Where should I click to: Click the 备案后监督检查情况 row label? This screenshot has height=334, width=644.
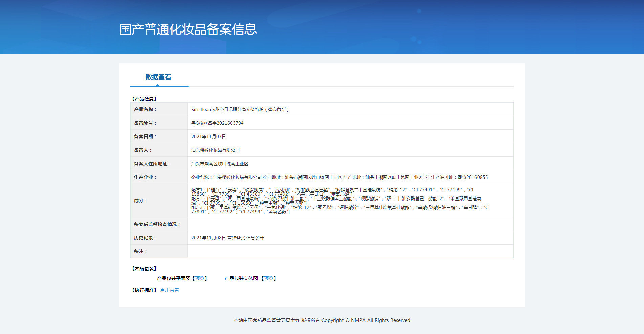pos(157,224)
